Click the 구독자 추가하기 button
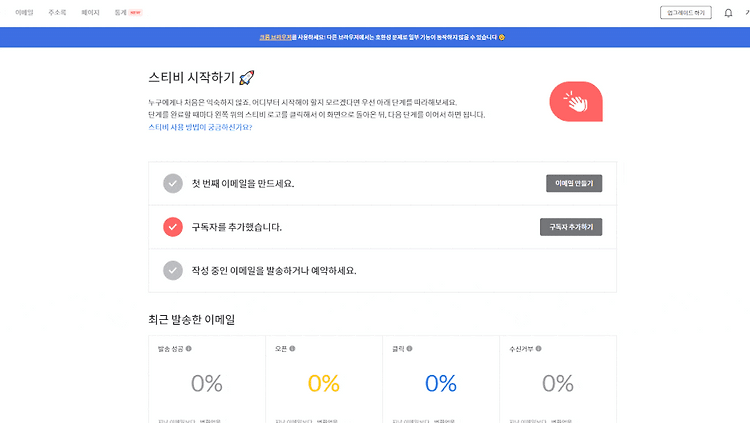Image resolution: width=750 pixels, height=423 pixels. point(571,227)
